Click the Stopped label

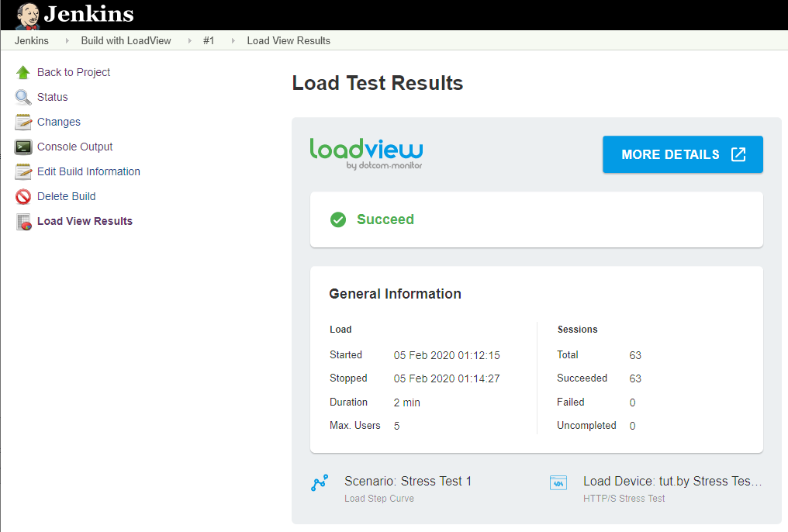click(x=348, y=378)
